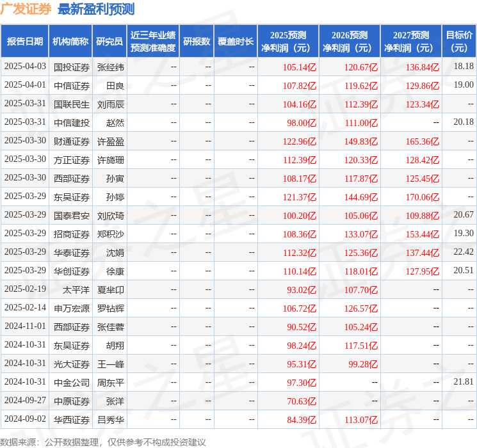Select date cell 2025-02-19
This screenshot has height=448, width=477.
pyautogui.click(x=25, y=289)
